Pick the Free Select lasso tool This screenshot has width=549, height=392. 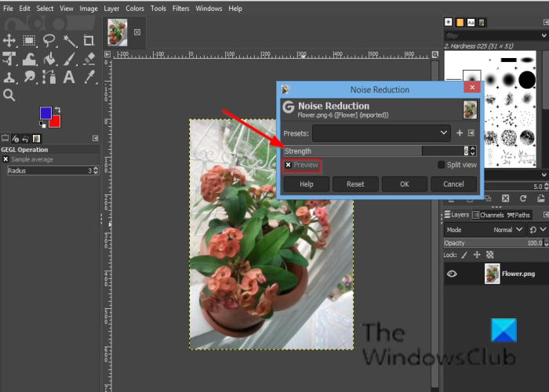click(50, 40)
